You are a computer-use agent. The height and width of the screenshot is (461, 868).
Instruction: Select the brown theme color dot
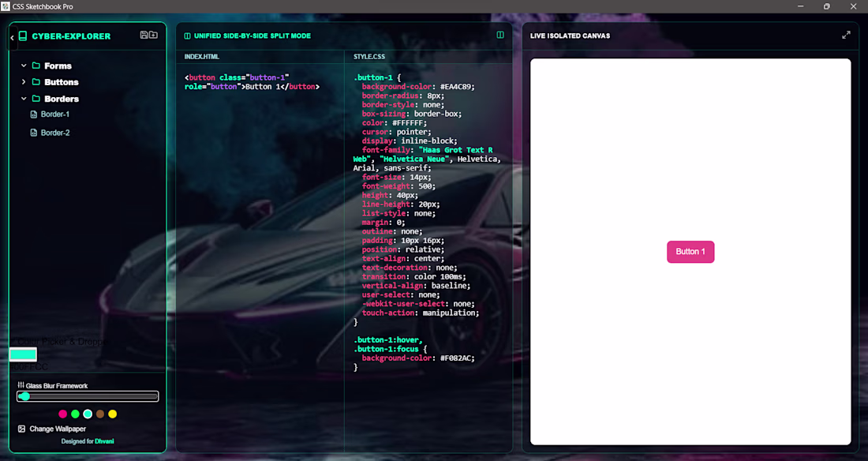tap(100, 414)
